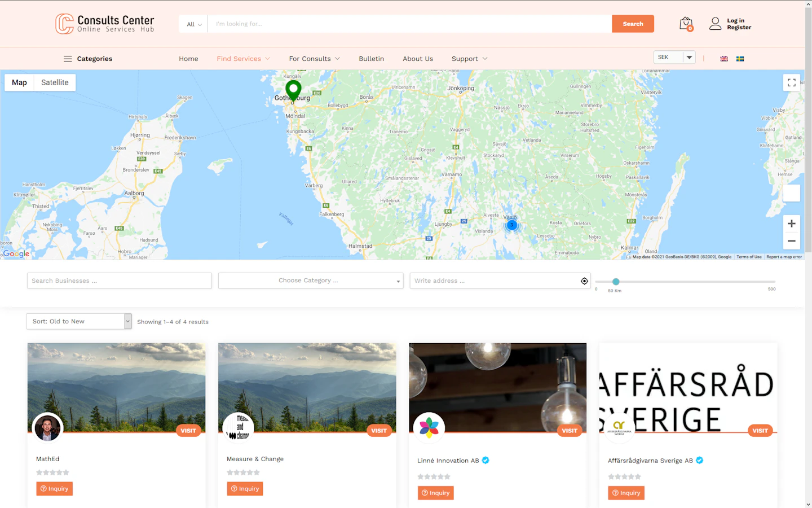
Task: Expand the For Consults menu
Action: (x=315, y=59)
